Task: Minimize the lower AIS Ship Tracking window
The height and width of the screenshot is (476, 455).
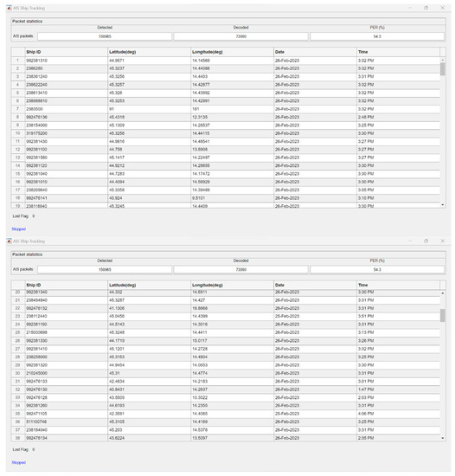Action: click(410, 241)
